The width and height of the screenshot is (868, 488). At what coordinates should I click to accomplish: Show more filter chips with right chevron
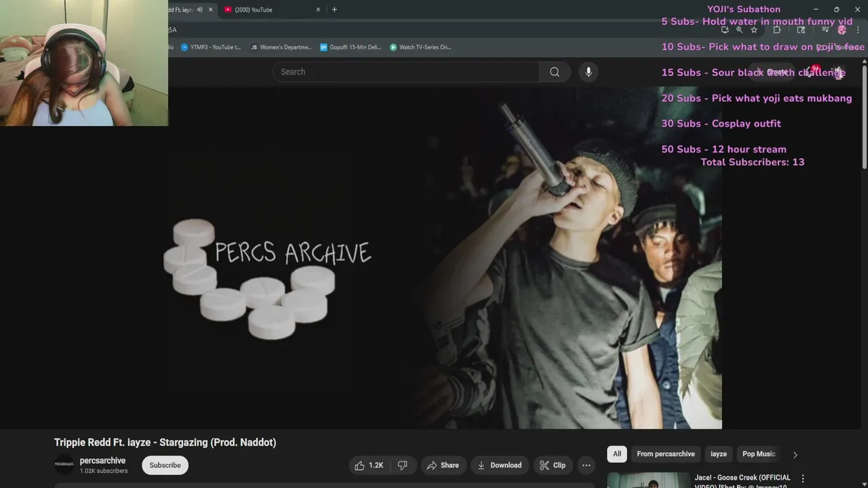795,455
